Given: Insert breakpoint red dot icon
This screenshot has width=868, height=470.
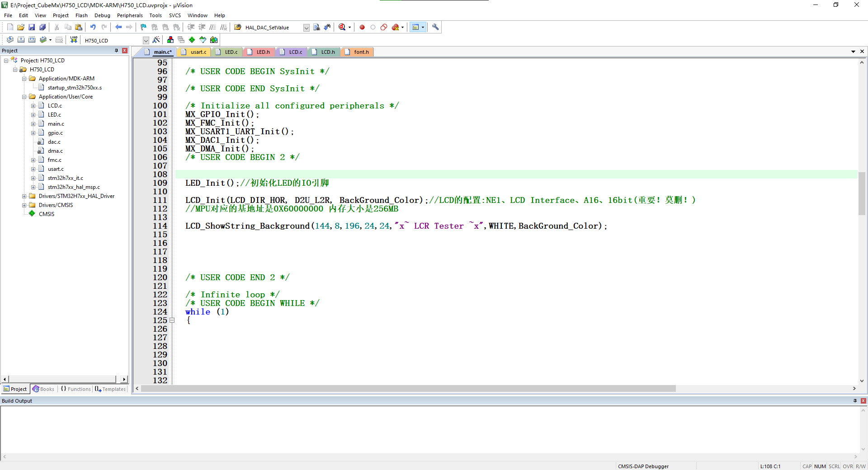Looking at the screenshot, I should [362, 27].
